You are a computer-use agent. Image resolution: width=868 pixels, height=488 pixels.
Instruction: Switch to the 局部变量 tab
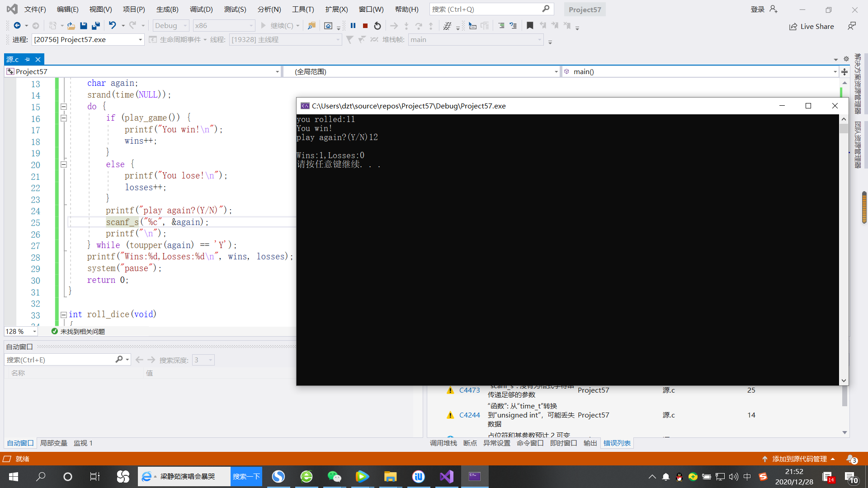click(53, 443)
